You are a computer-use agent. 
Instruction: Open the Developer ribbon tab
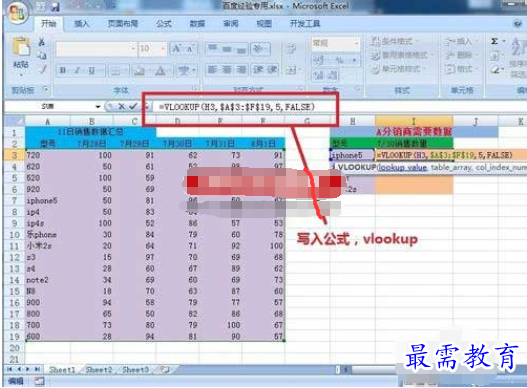pos(305,23)
